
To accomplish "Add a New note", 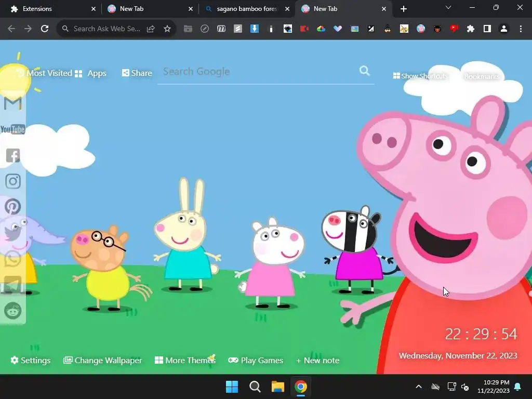I will (x=317, y=361).
